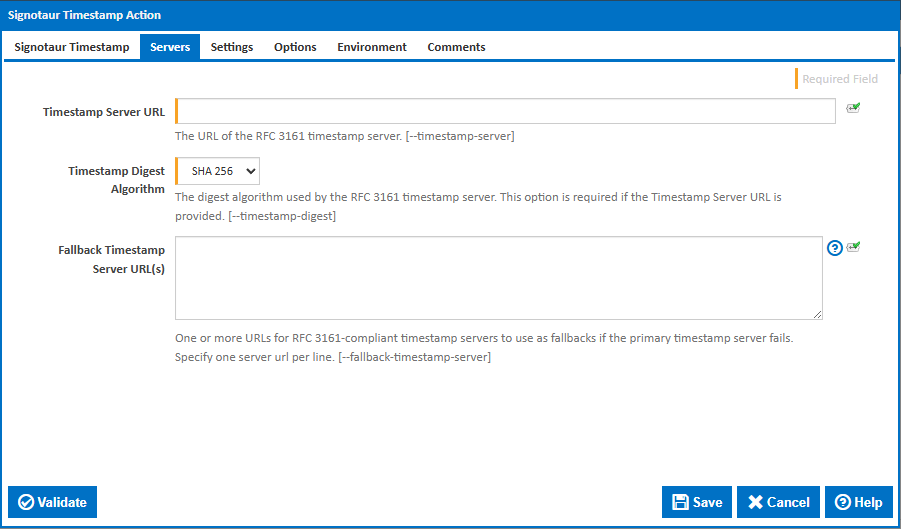Expand the Timestamp Digest Algorithm dropdown
This screenshot has height=529, width=901.
pyautogui.click(x=218, y=171)
